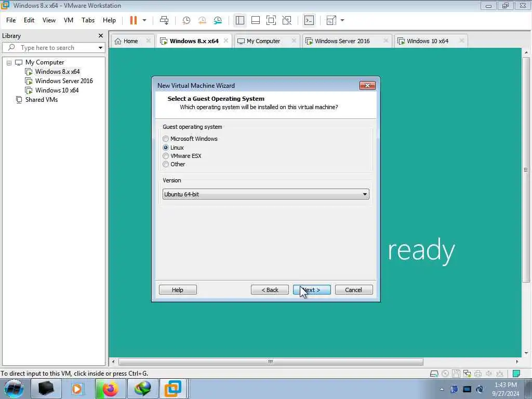532x399 pixels.
Task: Switch to the Windows Server 2016 tab
Action: coord(342,41)
